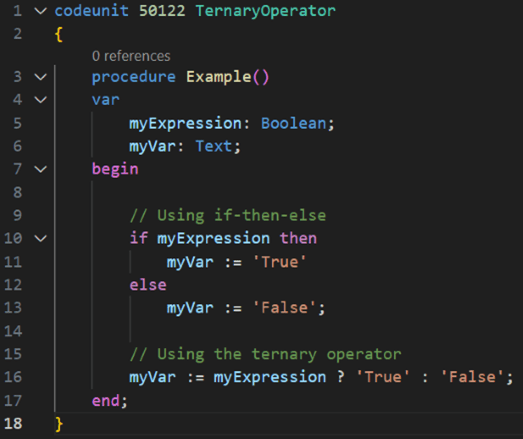Click the else keyword on line 12

148,285
